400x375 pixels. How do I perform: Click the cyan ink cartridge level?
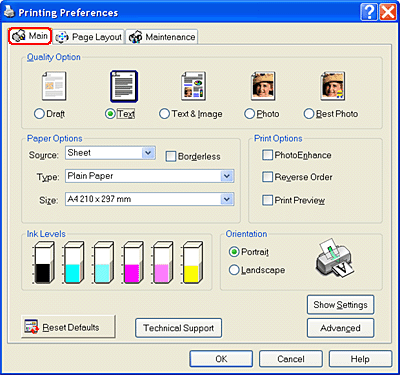point(73,263)
